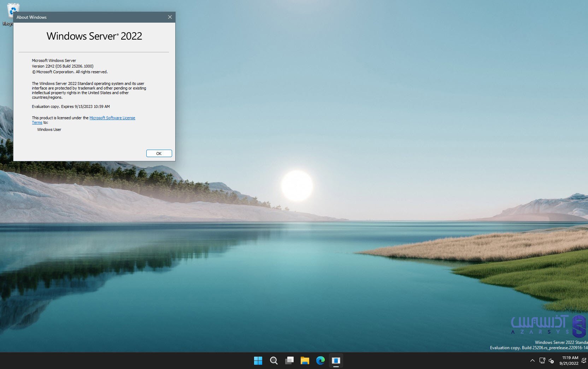Click the muted volume tray icon
588x369 pixels.
point(551,361)
